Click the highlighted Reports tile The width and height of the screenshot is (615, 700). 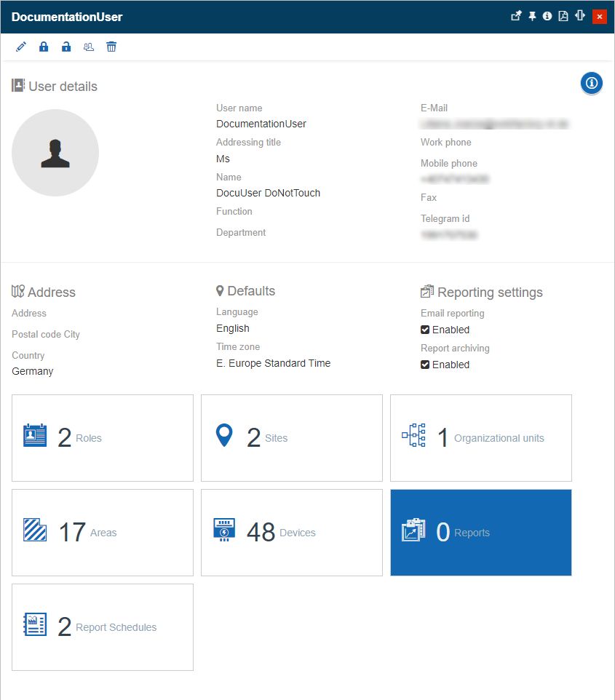481,533
